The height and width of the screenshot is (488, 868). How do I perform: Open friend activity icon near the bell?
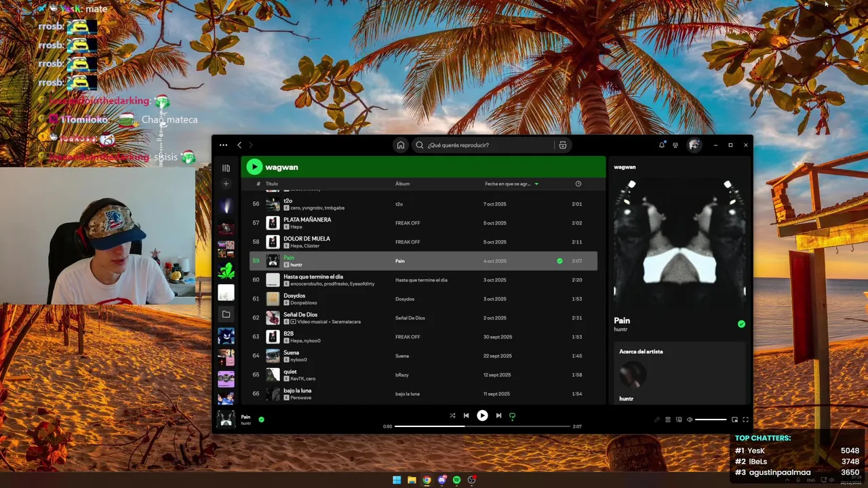pos(675,145)
